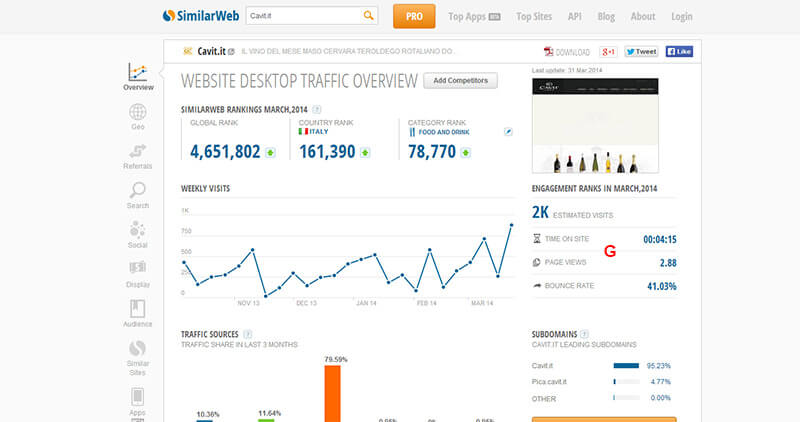The height and width of the screenshot is (422, 800).
Task: Click the 2K estimated visits value
Action: pyautogui.click(x=540, y=212)
